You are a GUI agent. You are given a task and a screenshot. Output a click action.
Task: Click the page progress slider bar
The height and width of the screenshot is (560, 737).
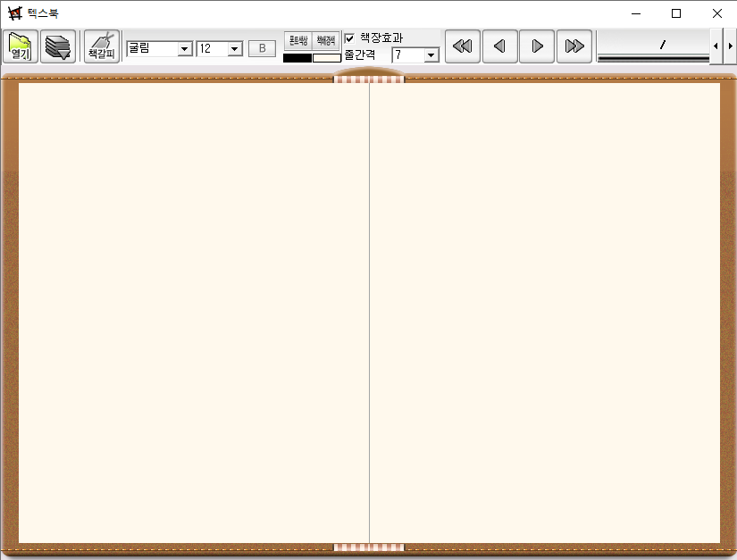[x=653, y=58]
